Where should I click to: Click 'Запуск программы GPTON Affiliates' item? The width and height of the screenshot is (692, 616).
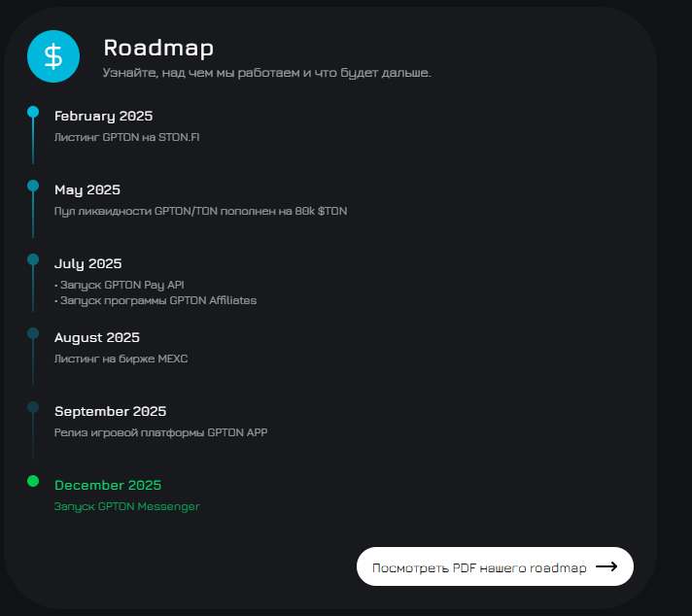[x=157, y=300]
